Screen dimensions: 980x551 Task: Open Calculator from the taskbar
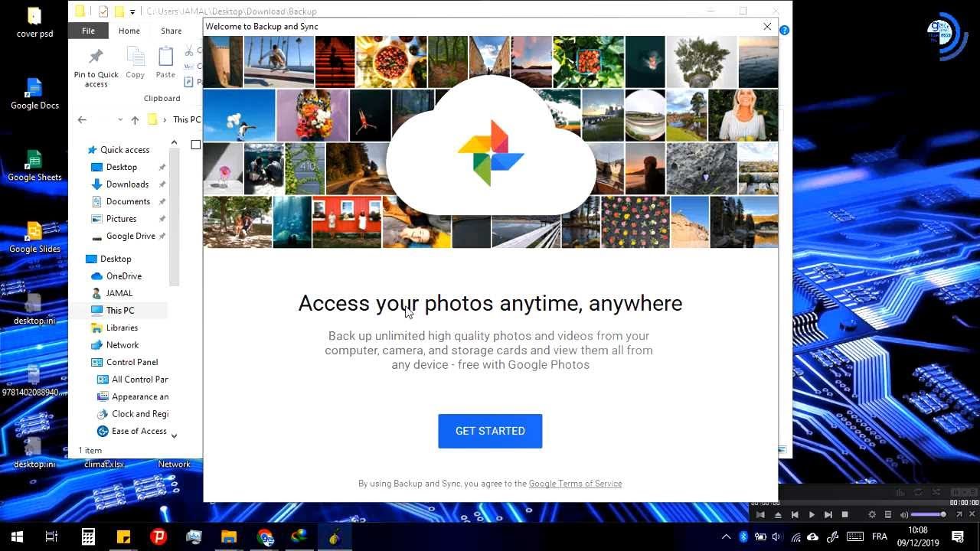pyautogui.click(x=88, y=536)
